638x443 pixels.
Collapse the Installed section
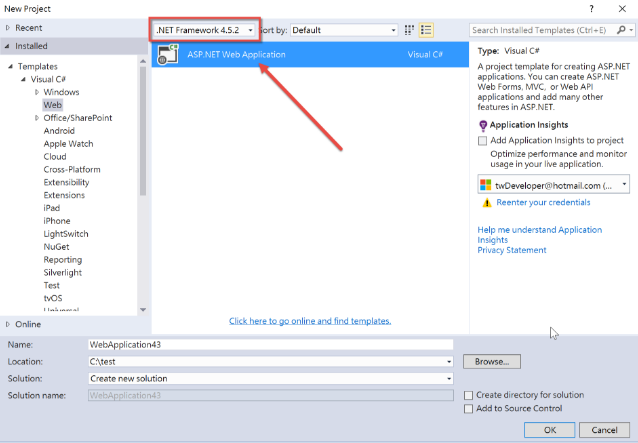pos(7,46)
